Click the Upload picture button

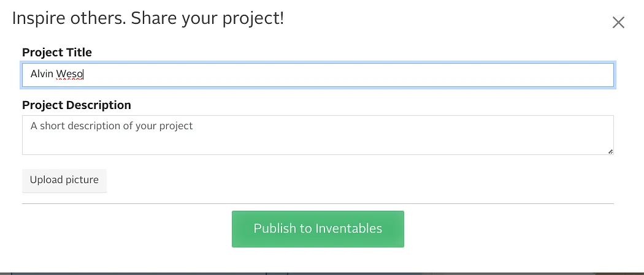coord(64,180)
